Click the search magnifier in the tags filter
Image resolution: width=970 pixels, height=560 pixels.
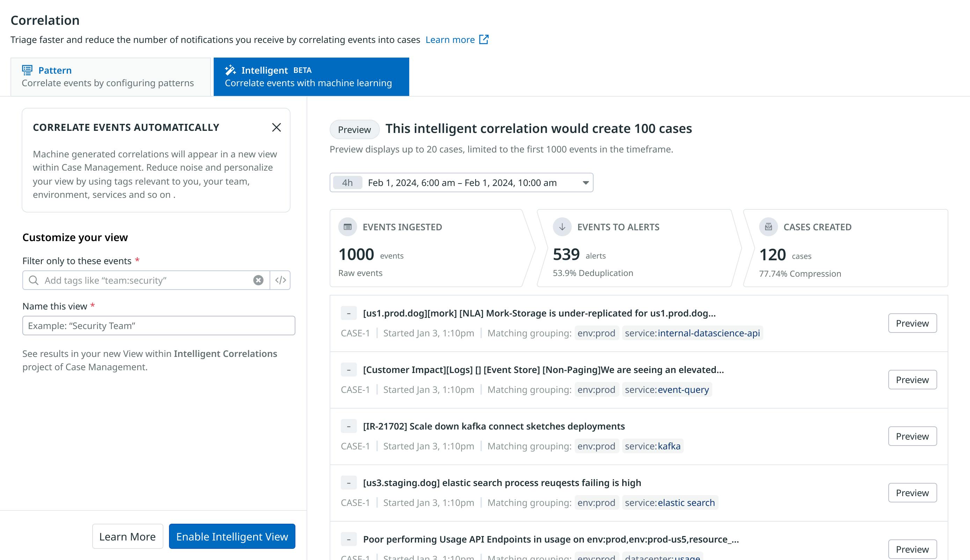[34, 281]
